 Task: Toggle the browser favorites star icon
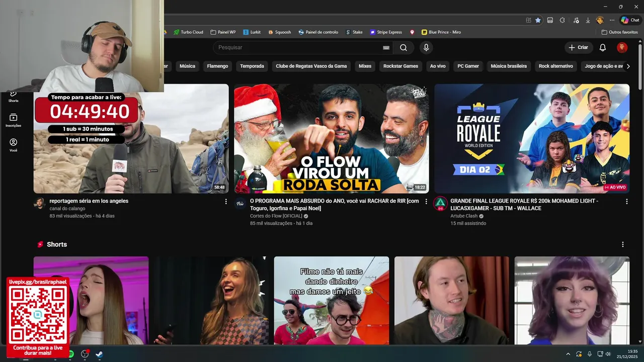click(x=538, y=20)
